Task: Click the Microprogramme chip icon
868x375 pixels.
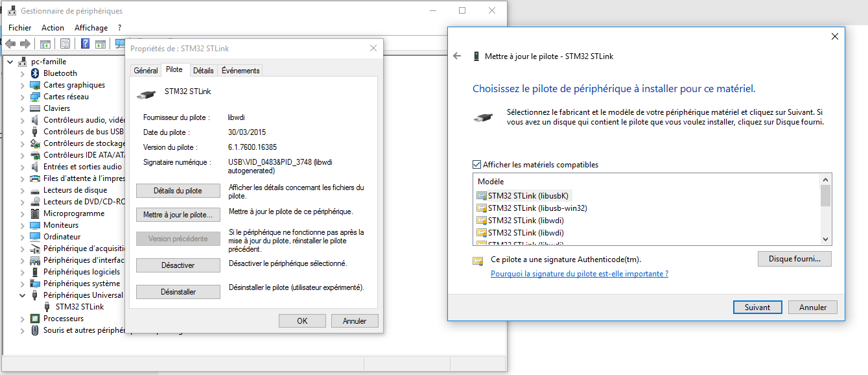Action: point(36,213)
